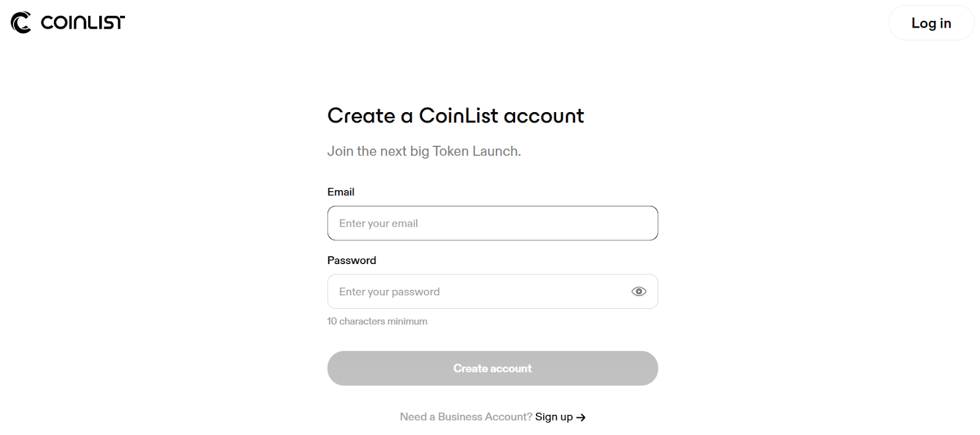980x435 pixels.
Task: Click the Email field label
Action: [341, 191]
